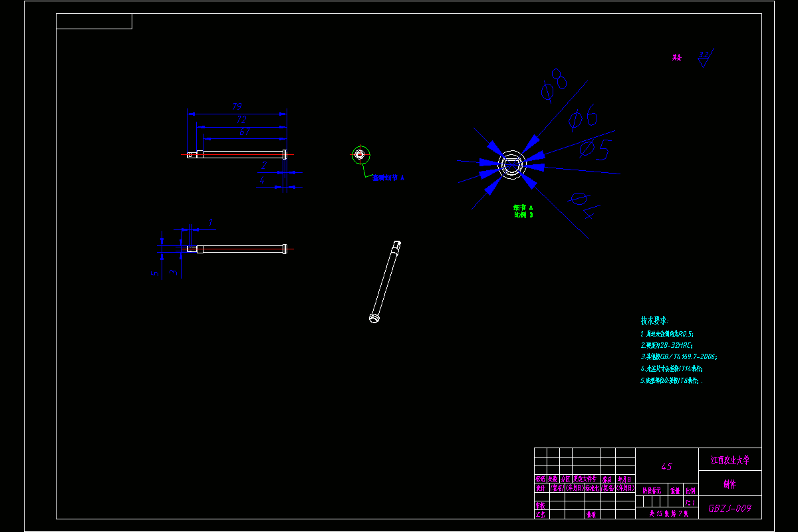798x532 pixels.
Task: Click the φ5 diameter label in the detail view
Action: (594, 149)
